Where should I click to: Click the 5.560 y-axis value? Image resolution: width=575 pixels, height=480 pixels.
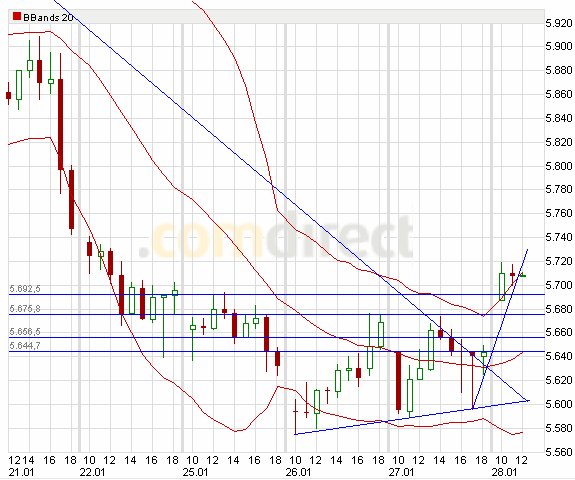(559, 452)
